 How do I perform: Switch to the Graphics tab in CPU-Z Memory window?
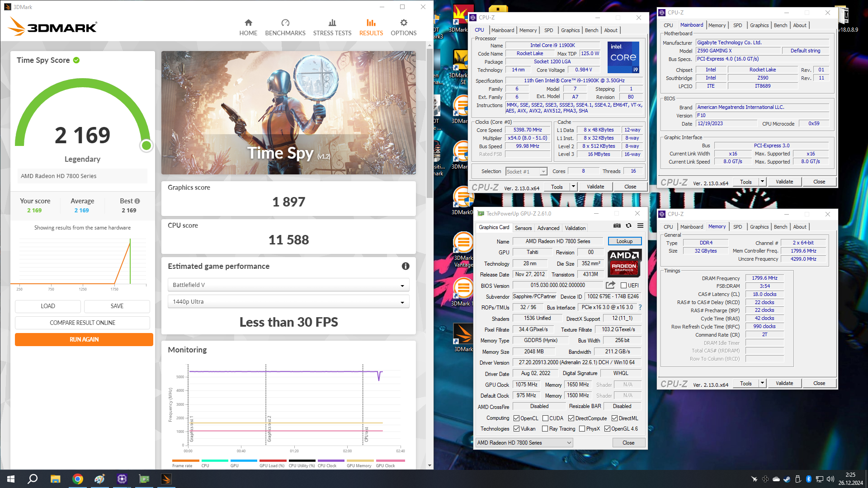[x=759, y=227]
